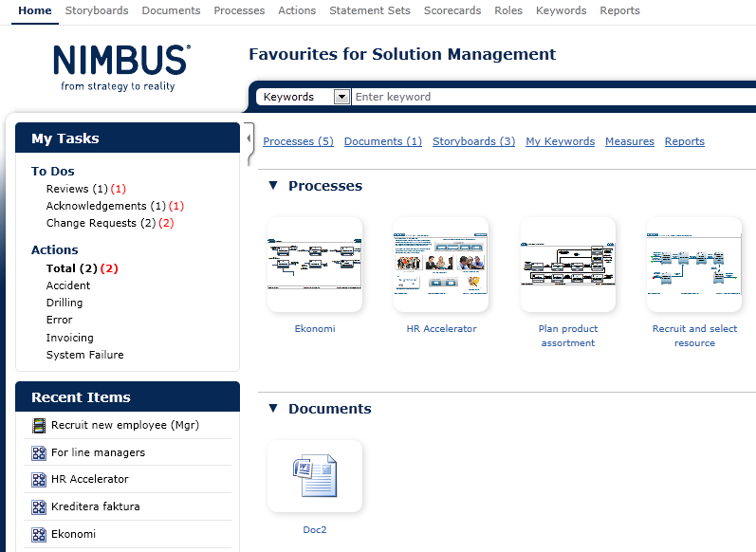Open the Keywords search type dropdown
Viewport: 756px width, 552px height.
click(x=341, y=97)
